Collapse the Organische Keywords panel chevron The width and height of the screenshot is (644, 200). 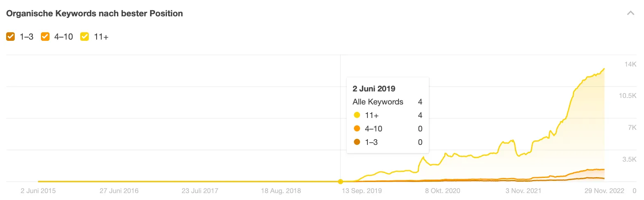pos(630,13)
